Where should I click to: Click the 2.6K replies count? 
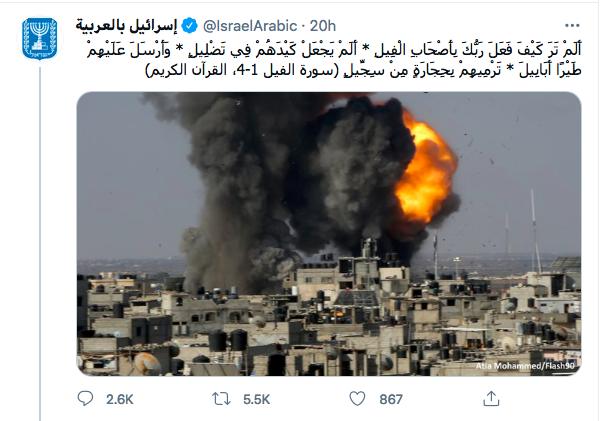pyautogui.click(x=120, y=400)
